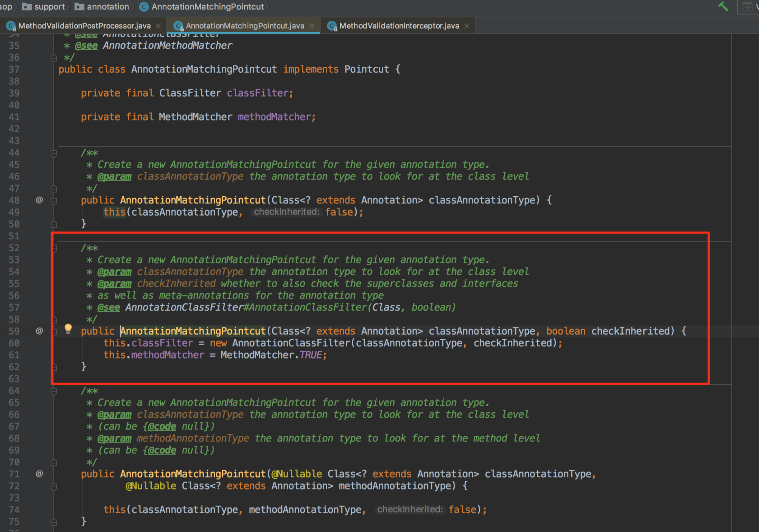Click the AnnotationMethodMatcher @see reference link
The width and height of the screenshot is (759, 532).
tap(167, 45)
